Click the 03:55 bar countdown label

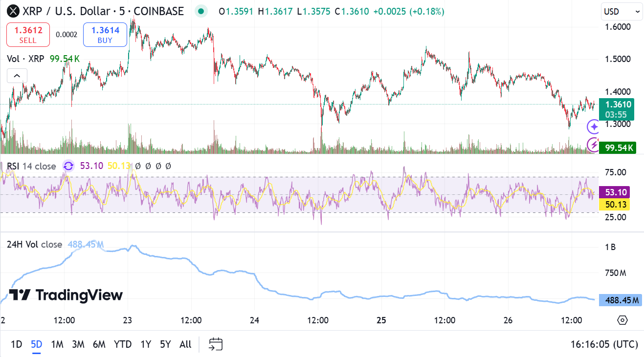[x=616, y=115]
